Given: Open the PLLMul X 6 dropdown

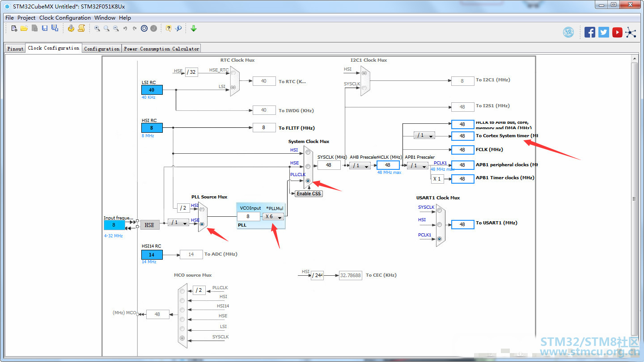Looking at the screenshot, I should coord(273,216).
